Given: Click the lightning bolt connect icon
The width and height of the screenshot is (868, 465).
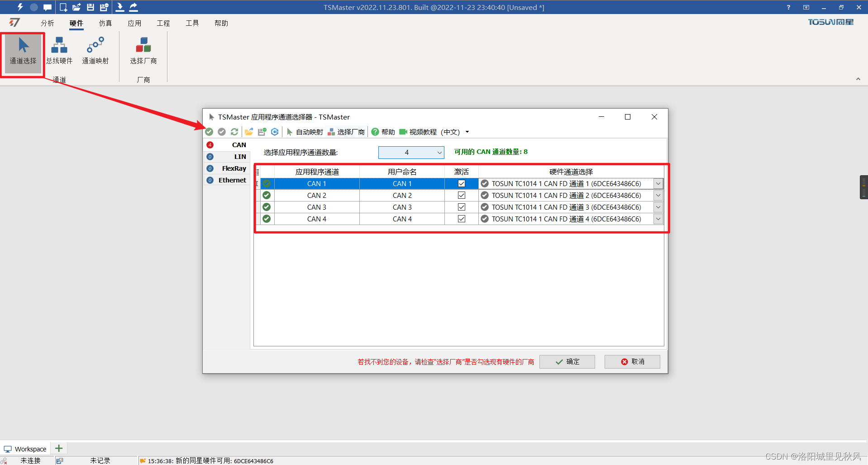Looking at the screenshot, I should pos(20,7).
